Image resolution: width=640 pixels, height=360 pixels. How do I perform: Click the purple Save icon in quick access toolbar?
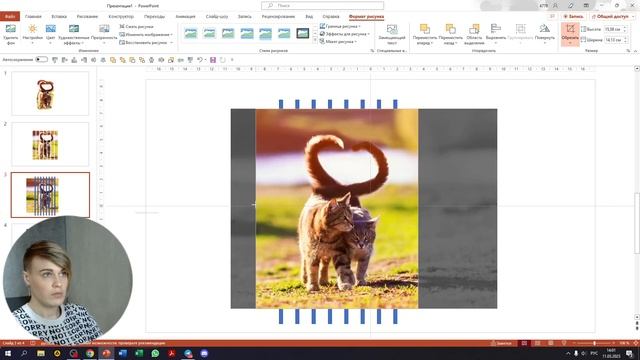click(213, 60)
